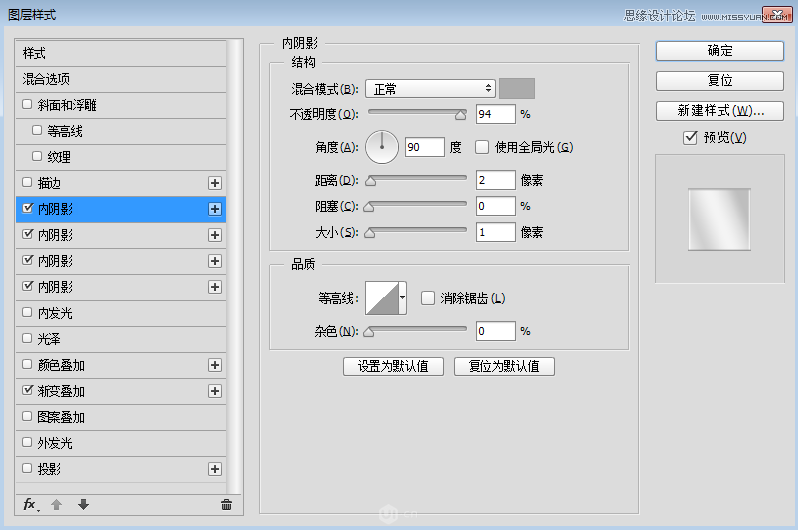This screenshot has width=798, height=530.
Task: Click the angle field showing 90
Action: pyautogui.click(x=425, y=147)
